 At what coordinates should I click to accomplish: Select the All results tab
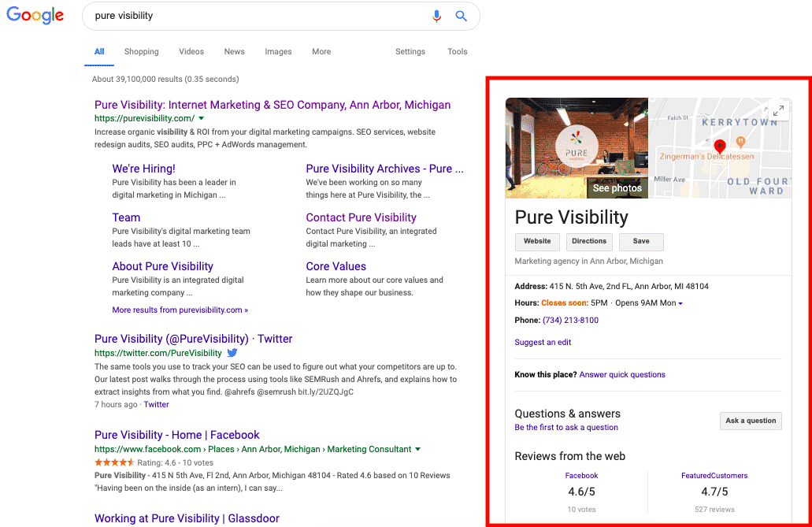click(99, 52)
